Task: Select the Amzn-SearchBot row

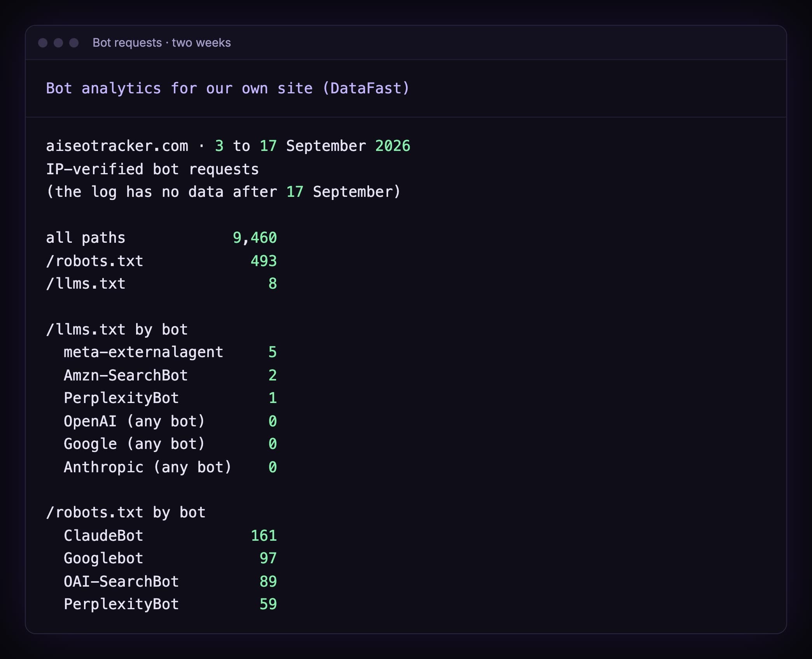Action: coord(170,375)
